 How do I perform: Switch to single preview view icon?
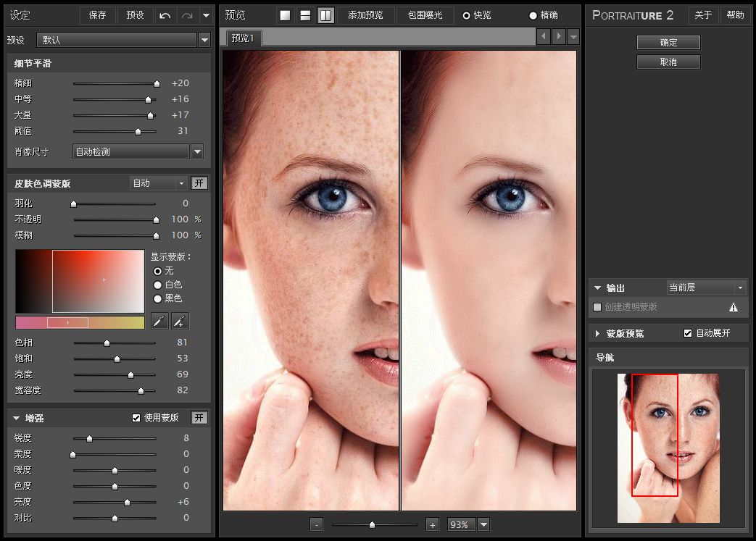click(286, 15)
